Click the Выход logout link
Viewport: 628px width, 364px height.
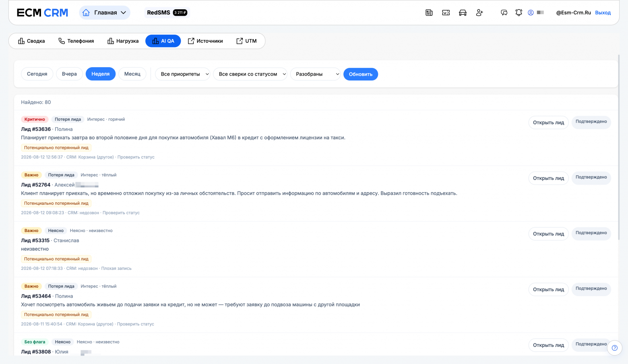point(603,13)
